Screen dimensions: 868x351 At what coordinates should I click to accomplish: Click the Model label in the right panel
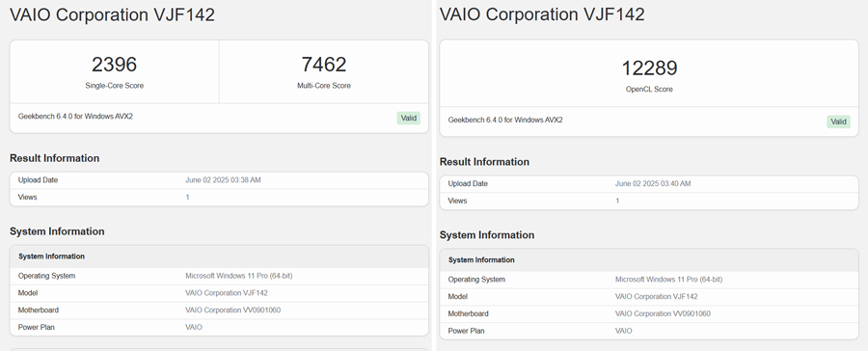(x=458, y=297)
